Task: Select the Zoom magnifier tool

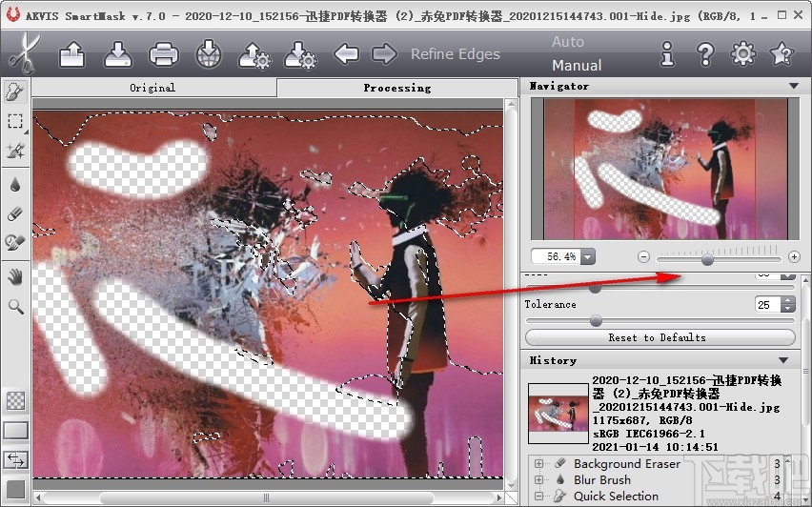Action: coord(15,307)
